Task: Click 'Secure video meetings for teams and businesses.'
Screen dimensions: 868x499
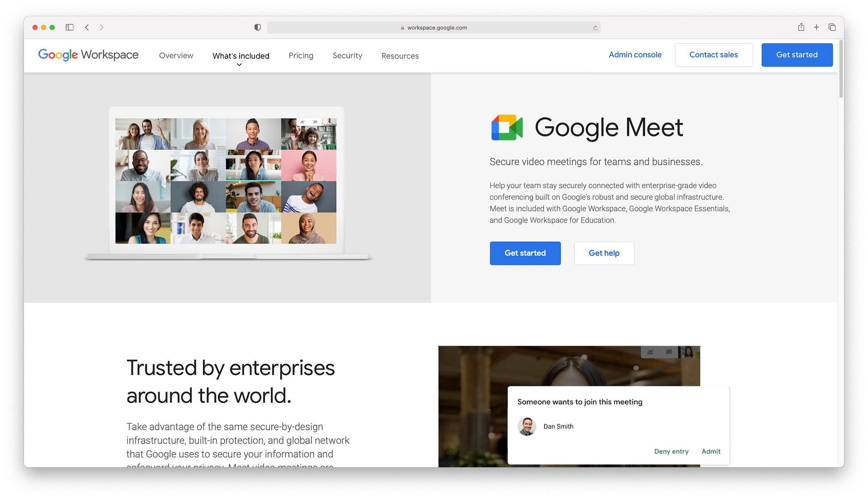Action: (x=596, y=162)
